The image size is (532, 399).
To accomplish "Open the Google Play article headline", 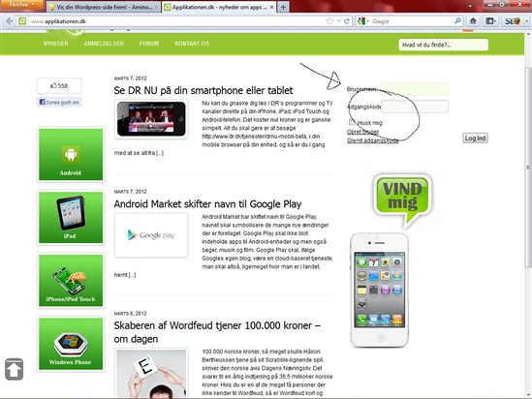I will 207,204.
